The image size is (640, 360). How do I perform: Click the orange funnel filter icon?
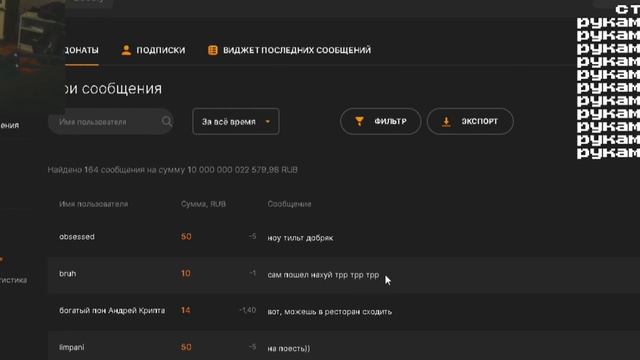359,121
